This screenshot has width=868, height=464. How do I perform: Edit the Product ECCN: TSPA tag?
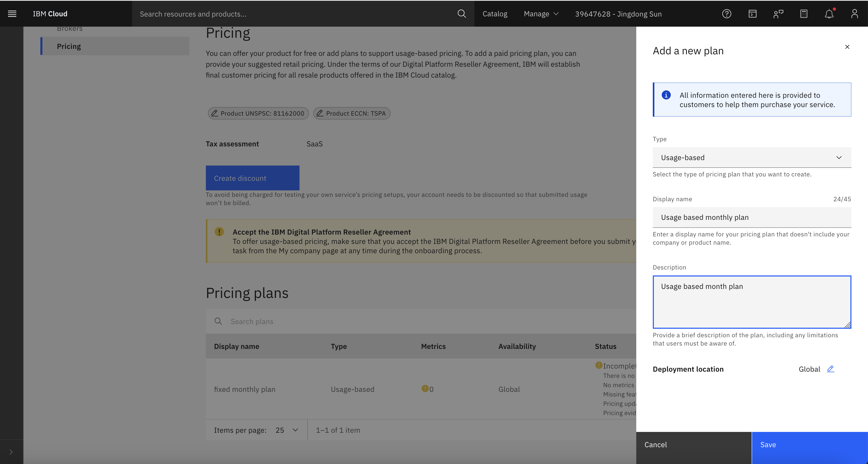(x=352, y=113)
